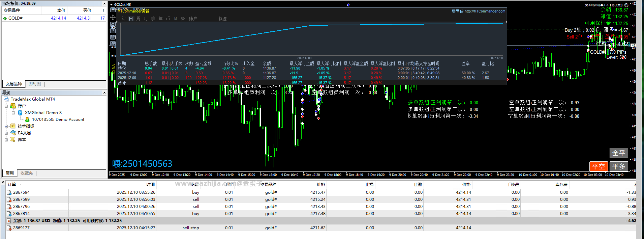The width and height of the screenshot is (644, 239).
Task: Select the M tab in MTCommander
Action: (x=176, y=19)
